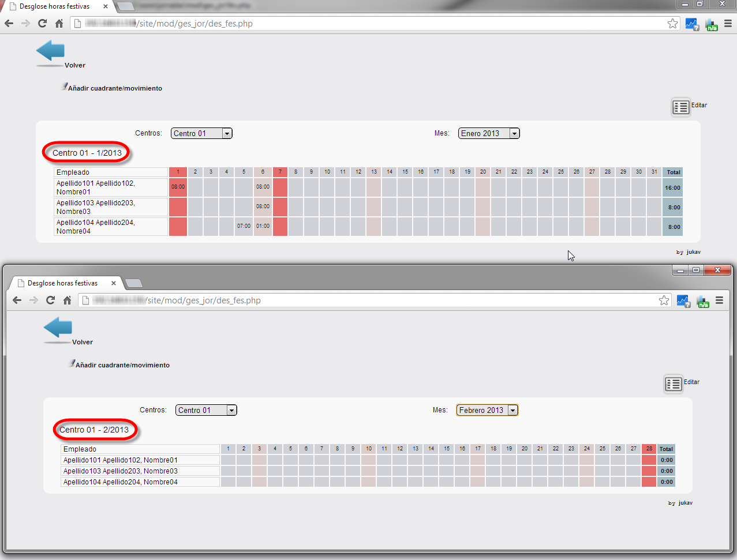Image resolution: width=737 pixels, height=560 pixels.
Task: Go to home page in bottom browser
Action: tap(67, 300)
